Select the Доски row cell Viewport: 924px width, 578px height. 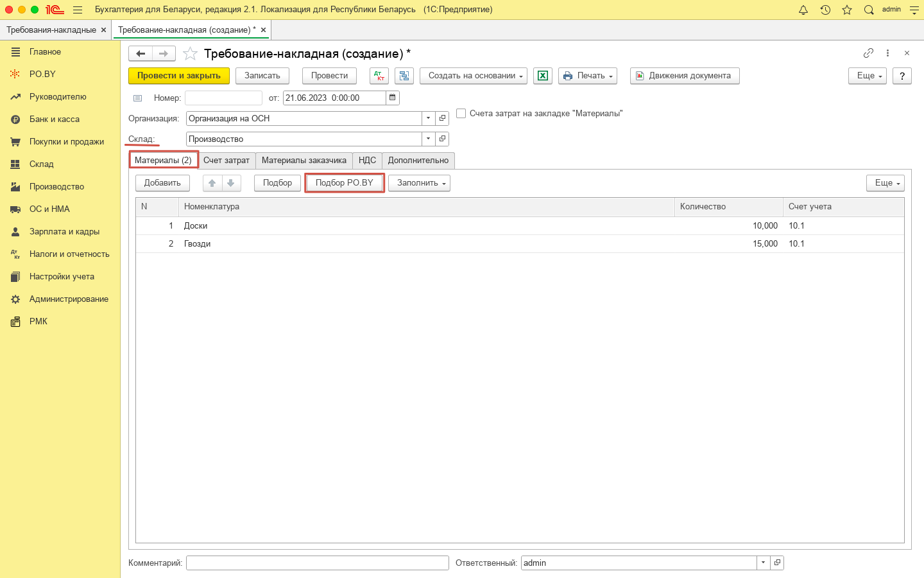(x=427, y=226)
